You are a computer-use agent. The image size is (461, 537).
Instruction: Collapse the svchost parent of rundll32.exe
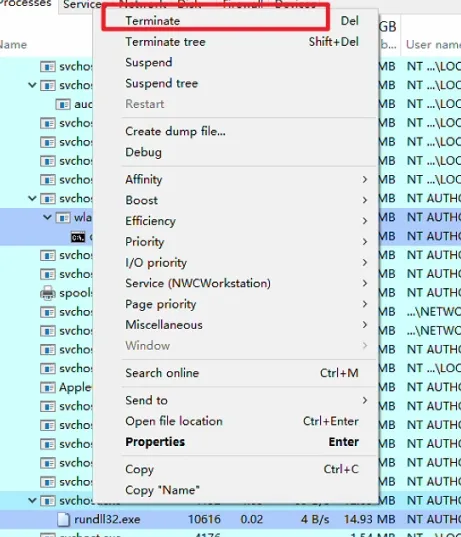tap(32, 501)
